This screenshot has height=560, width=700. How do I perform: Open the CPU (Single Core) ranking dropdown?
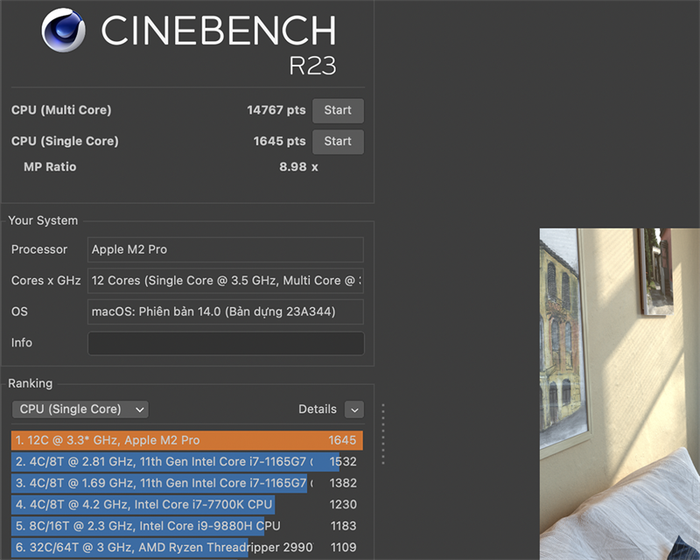80,409
